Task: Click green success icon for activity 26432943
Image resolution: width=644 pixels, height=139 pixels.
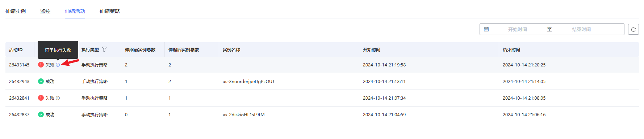Action: pos(41,82)
